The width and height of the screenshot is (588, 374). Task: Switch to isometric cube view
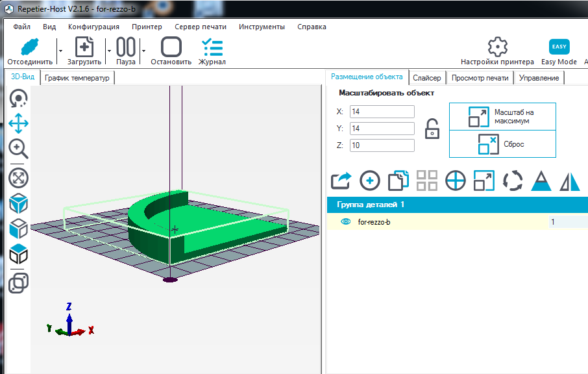click(18, 204)
